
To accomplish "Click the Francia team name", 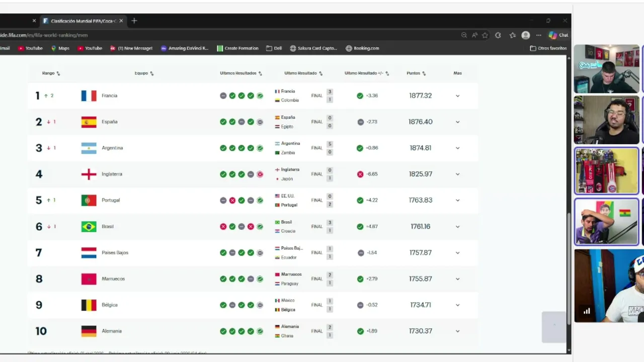I will click(x=109, y=96).
